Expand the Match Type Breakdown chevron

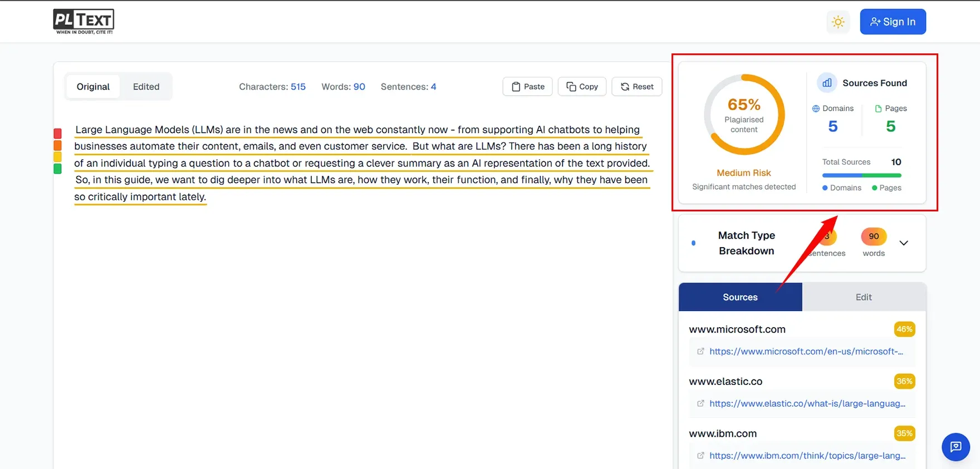[904, 243]
